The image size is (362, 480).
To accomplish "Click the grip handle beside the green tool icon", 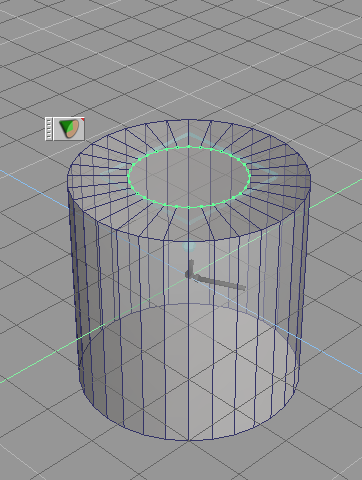I will click(x=49, y=129).
